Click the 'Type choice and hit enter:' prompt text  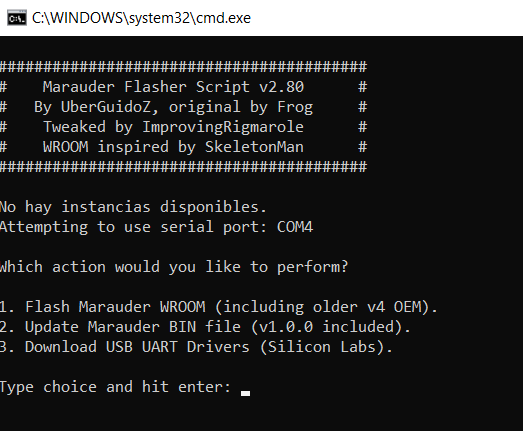tap(115, 387)
